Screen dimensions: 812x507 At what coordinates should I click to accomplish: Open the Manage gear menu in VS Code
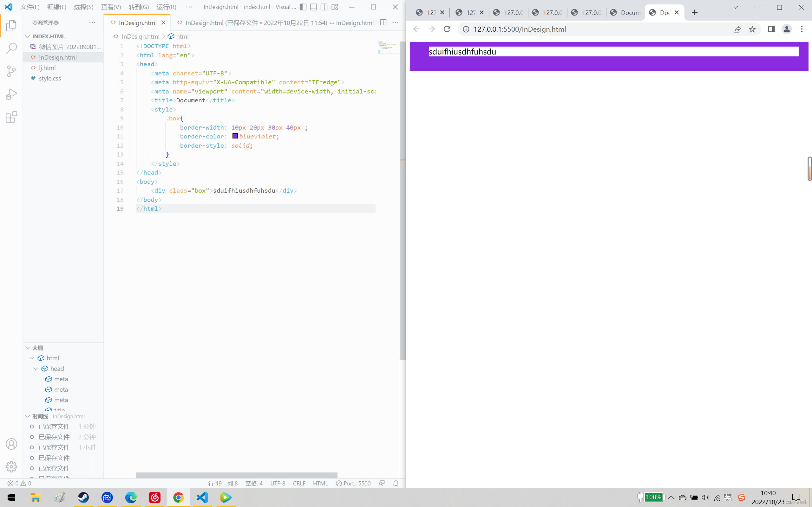[x=11, y=466]
